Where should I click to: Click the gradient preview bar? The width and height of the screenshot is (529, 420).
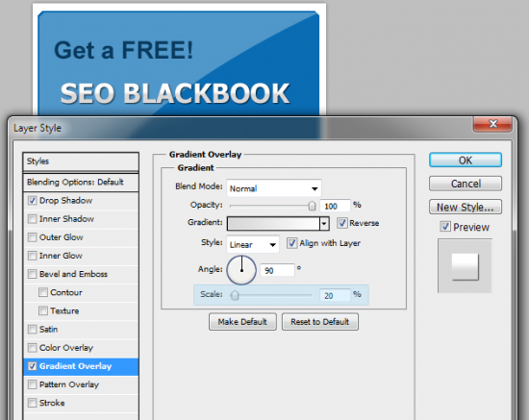[x=273, y=224]
